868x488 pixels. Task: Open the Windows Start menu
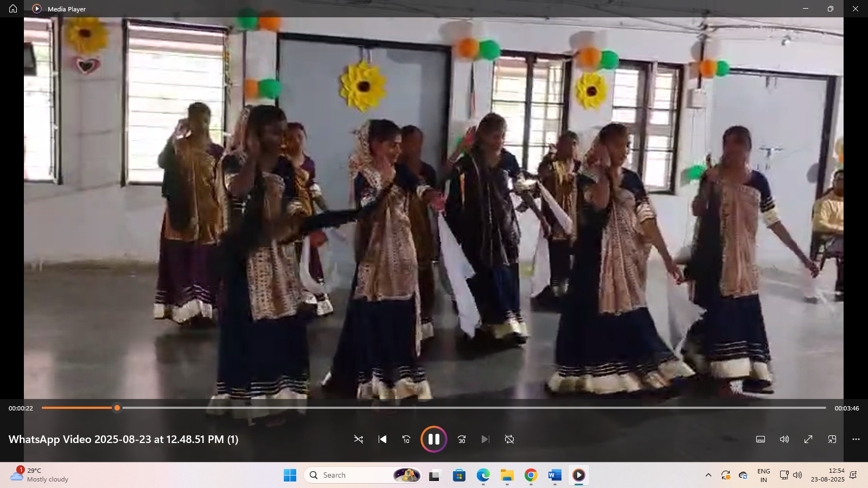tap(290, 475)
